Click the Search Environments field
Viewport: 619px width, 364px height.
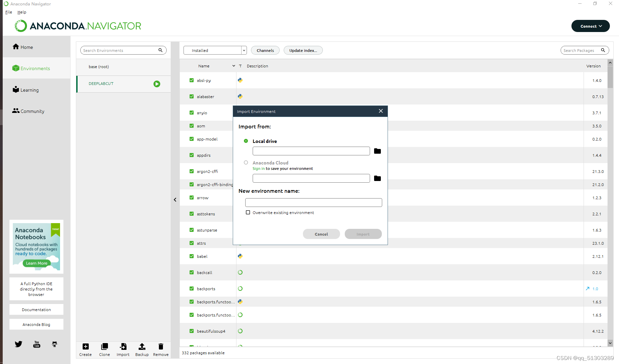123,50
